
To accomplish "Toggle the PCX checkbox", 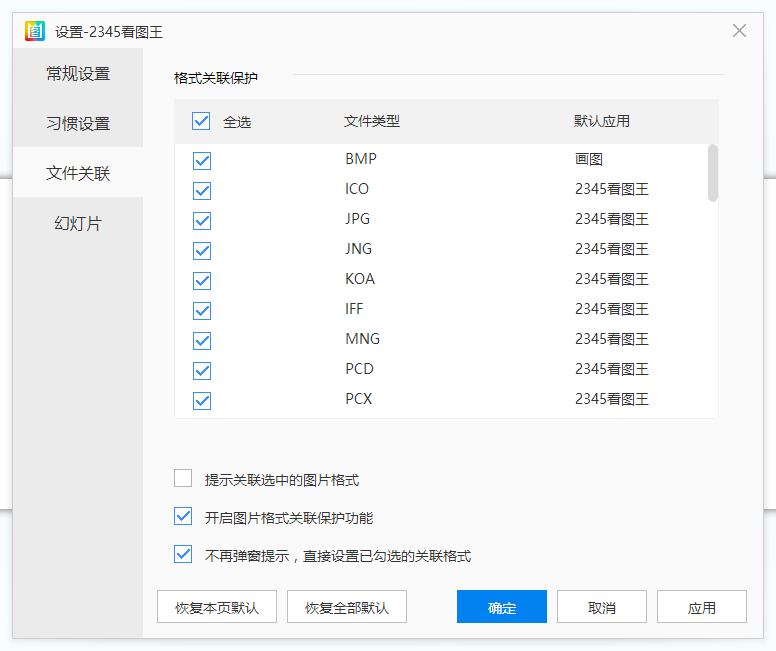I will pos(202,401).
